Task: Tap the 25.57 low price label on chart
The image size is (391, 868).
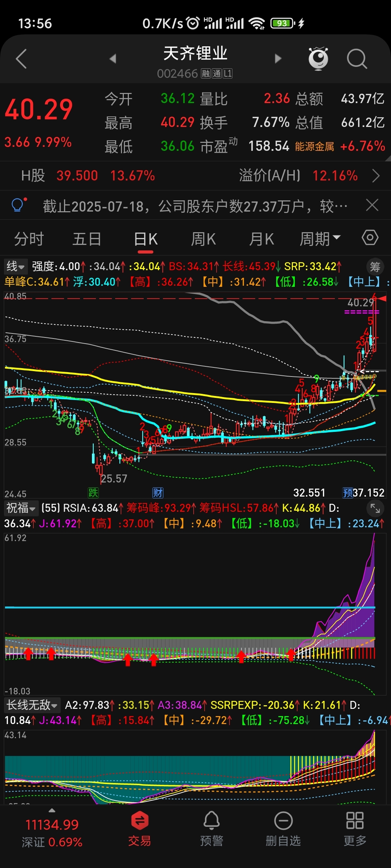Action: tap(114, 479)
